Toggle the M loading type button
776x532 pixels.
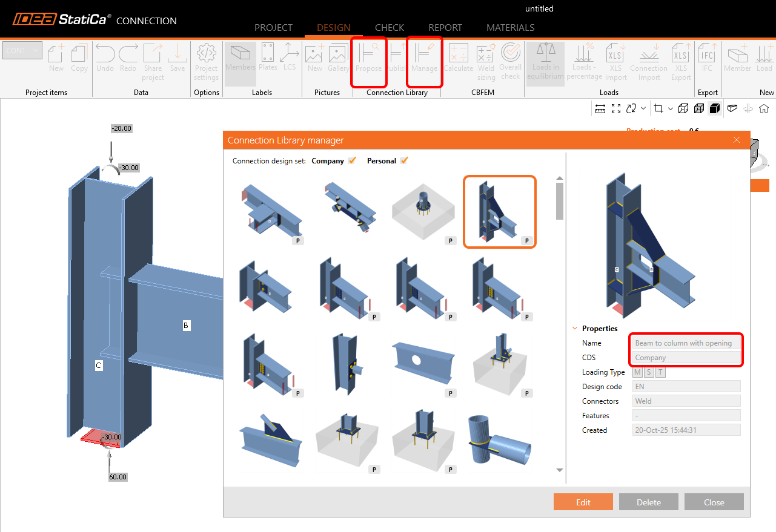(x=637, y=372)
